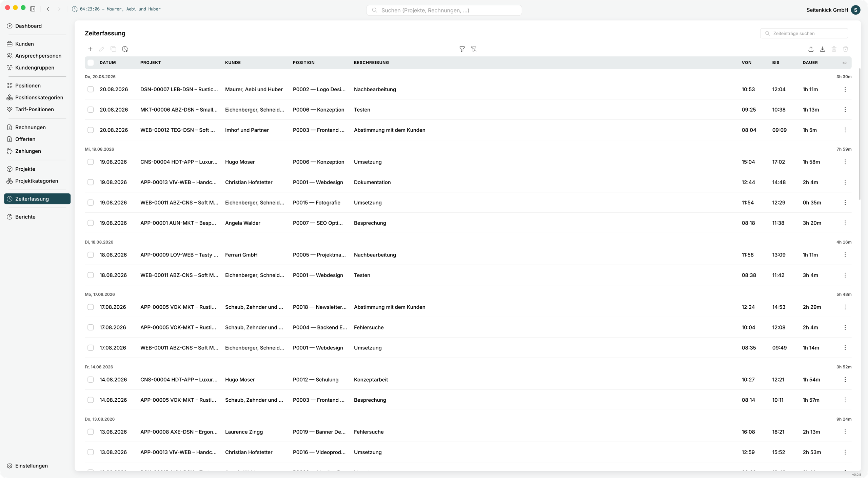Sort by KUNDE column header
The height and width of the screenshot is (478, 868).
tap(233, 62)
